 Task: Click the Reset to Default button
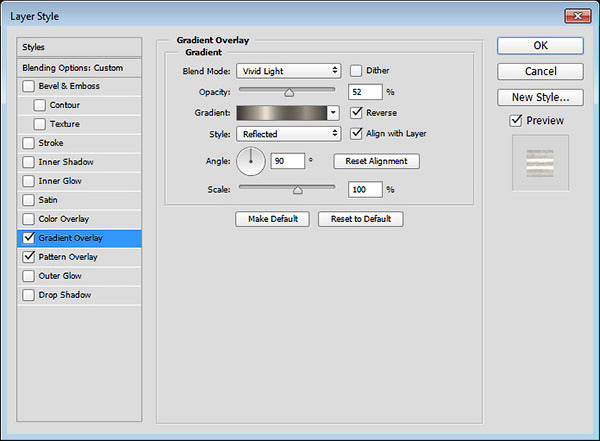pos(360,219)
